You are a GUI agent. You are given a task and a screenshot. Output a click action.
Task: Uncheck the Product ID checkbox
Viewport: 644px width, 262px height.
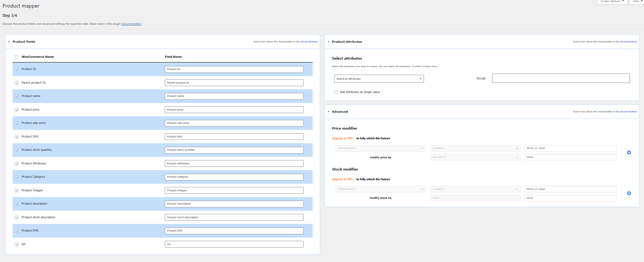17,69
